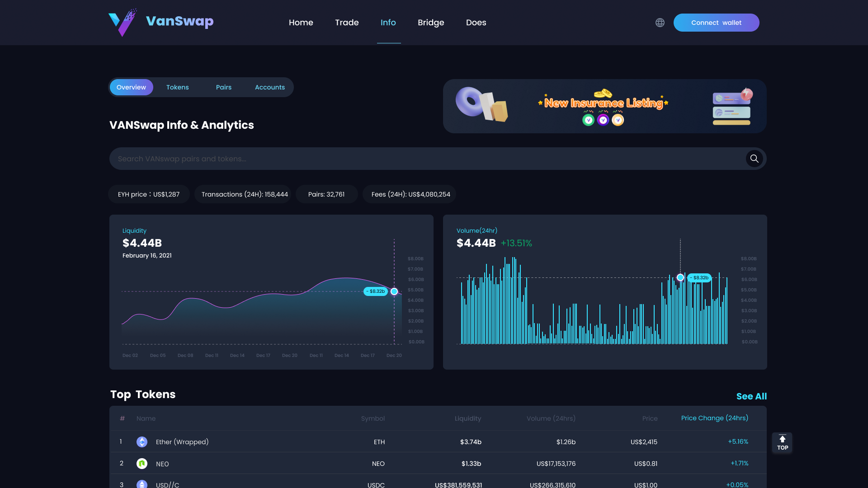Image resolution: width=868 pixels, height=488 pixels.
Task: Click the USD//C token icon
Action: (x=142, y=484)
